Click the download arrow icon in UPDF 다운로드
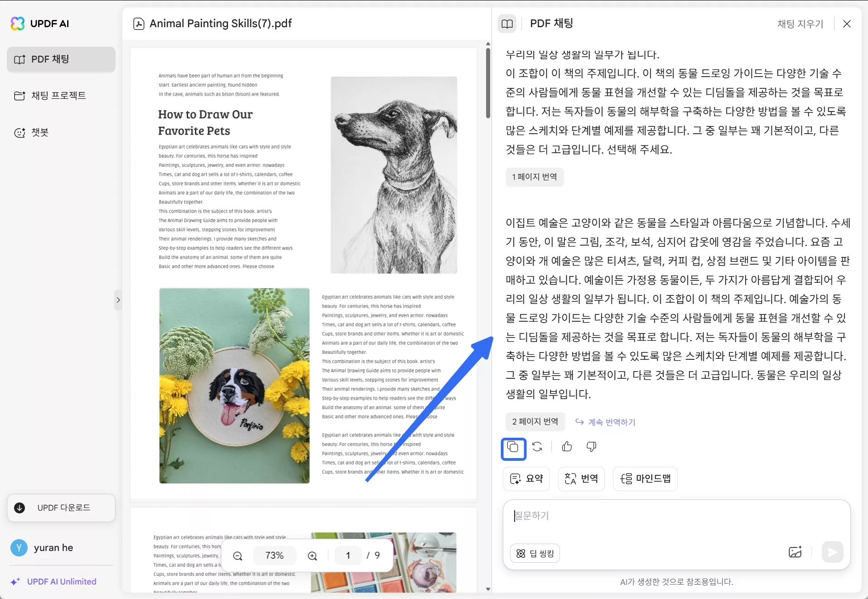This screenshot has width=868, height=599. click(x=19, y=508)
